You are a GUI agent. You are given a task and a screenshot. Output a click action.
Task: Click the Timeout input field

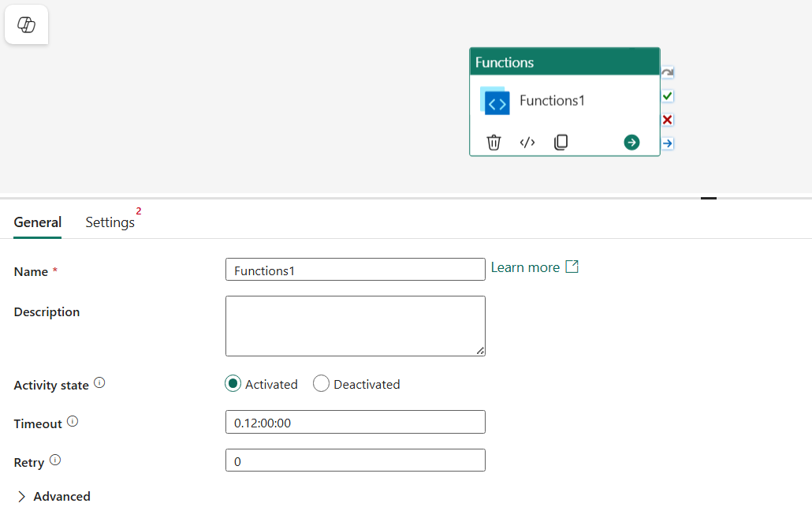point(356,422)
